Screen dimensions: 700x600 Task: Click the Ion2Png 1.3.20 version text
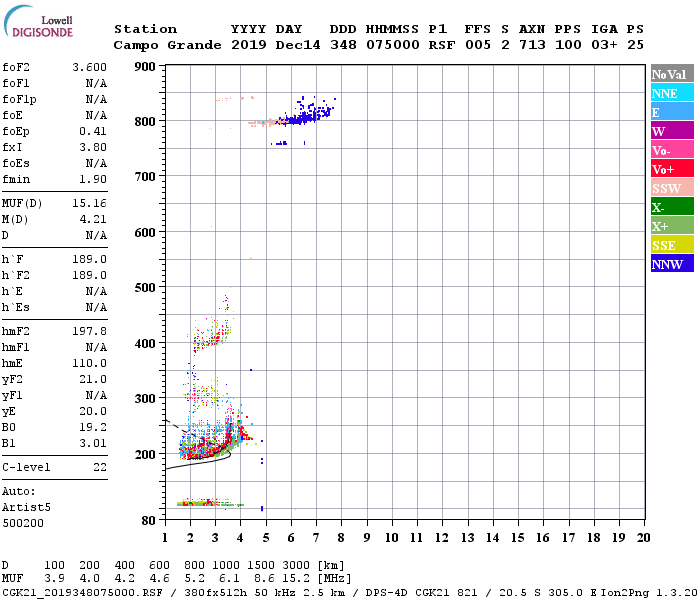[x=649, y=592]
